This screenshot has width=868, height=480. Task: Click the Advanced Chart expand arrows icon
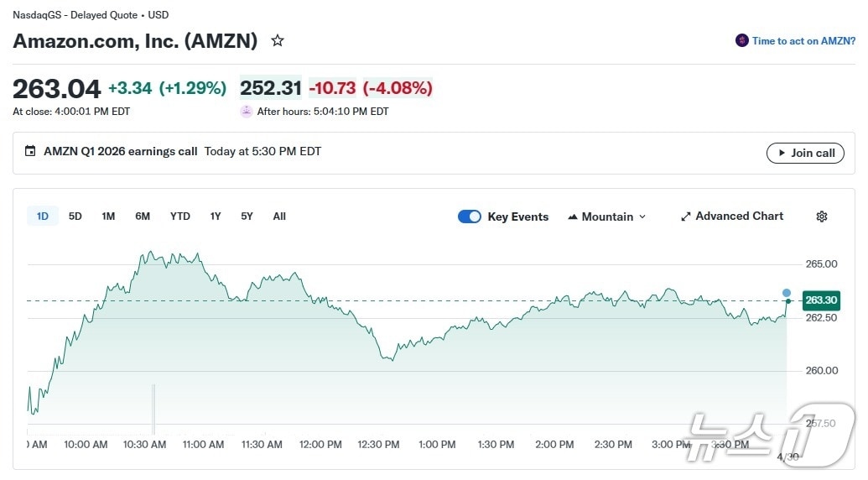pyautogui.click(x=685, y=217)
